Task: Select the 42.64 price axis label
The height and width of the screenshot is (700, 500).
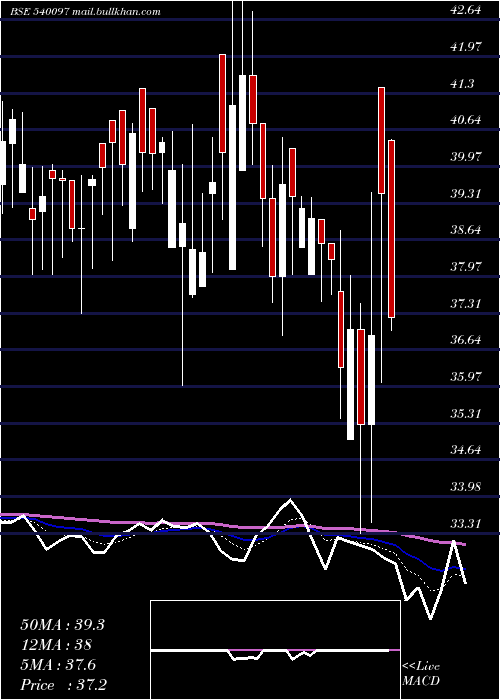Action: (466, 10)
